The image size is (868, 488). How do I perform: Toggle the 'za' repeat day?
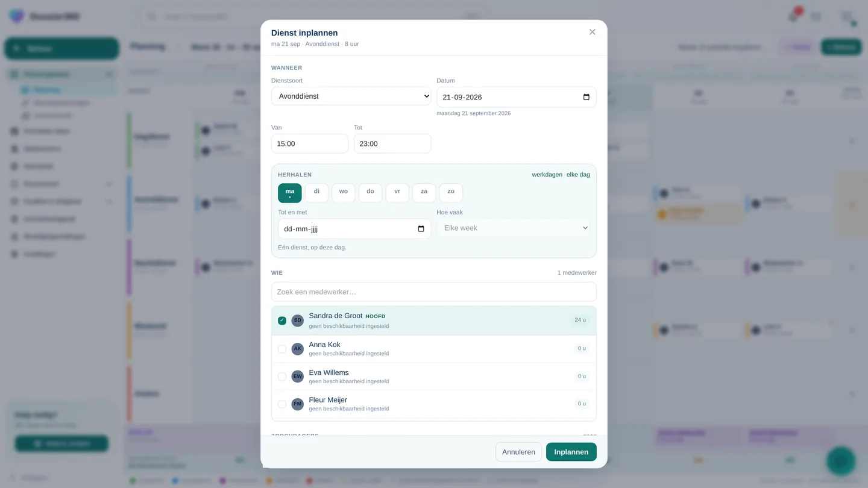point(424,193)
